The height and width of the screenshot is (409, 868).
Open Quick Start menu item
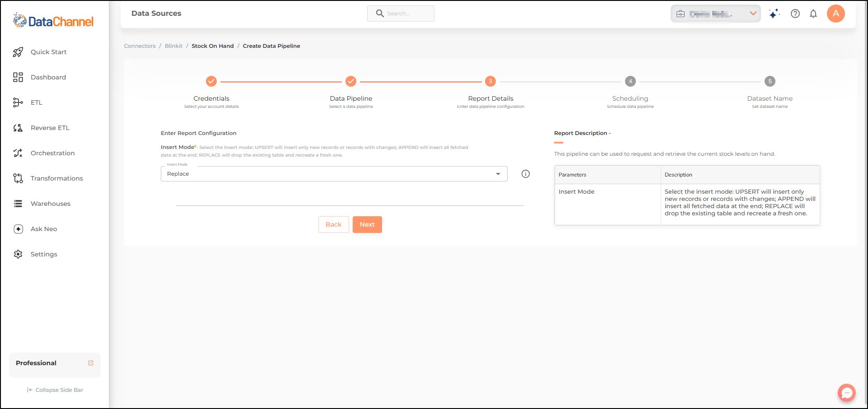click(x=49, y=52)
